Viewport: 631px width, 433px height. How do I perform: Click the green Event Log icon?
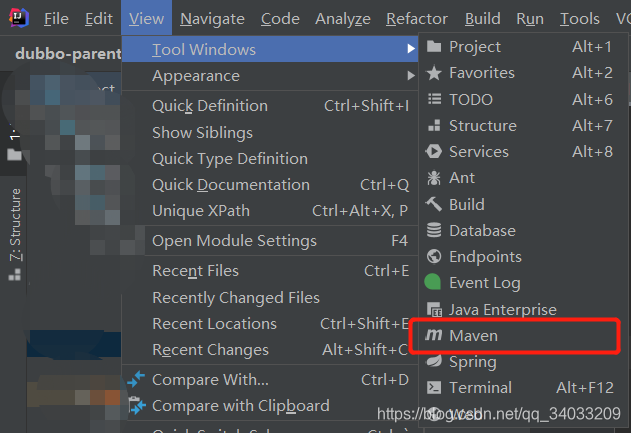point(433,282)
